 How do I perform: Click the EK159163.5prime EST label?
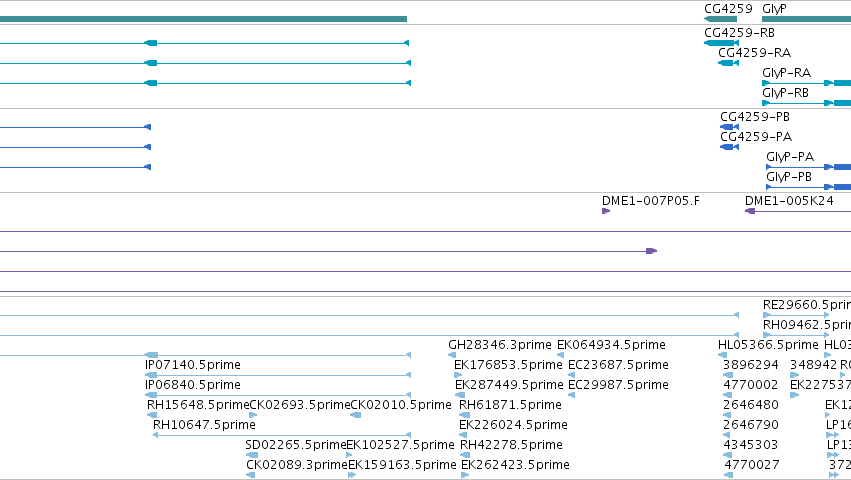pyautogui.click(x=402, y=465)
